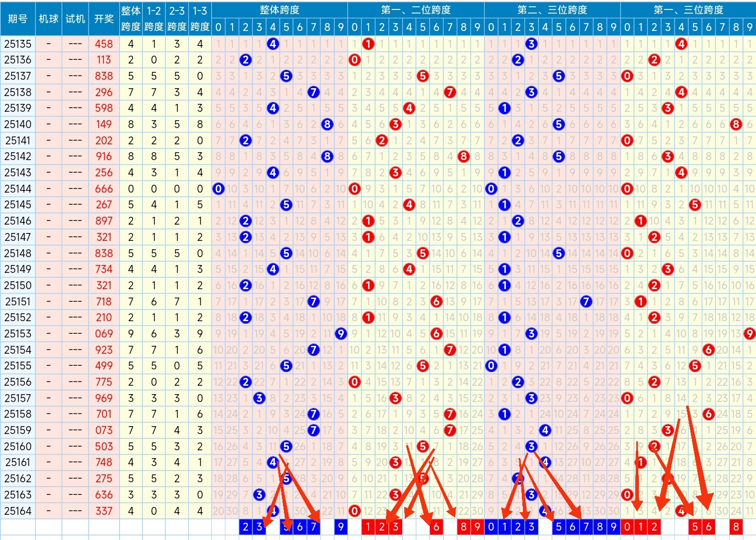Click the 期号 column header
Viewport: 756px width, 540px height.
(18, 18)
